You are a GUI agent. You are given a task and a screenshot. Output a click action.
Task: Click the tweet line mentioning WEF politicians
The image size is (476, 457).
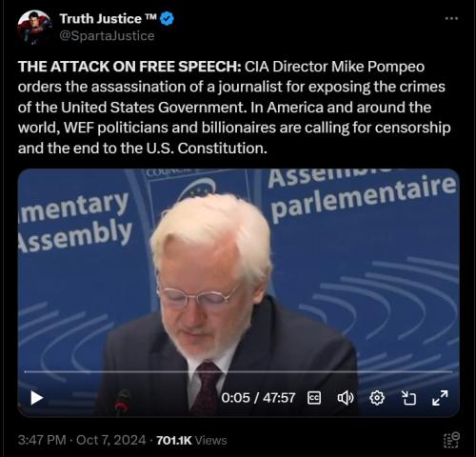(x=234, y=128)
